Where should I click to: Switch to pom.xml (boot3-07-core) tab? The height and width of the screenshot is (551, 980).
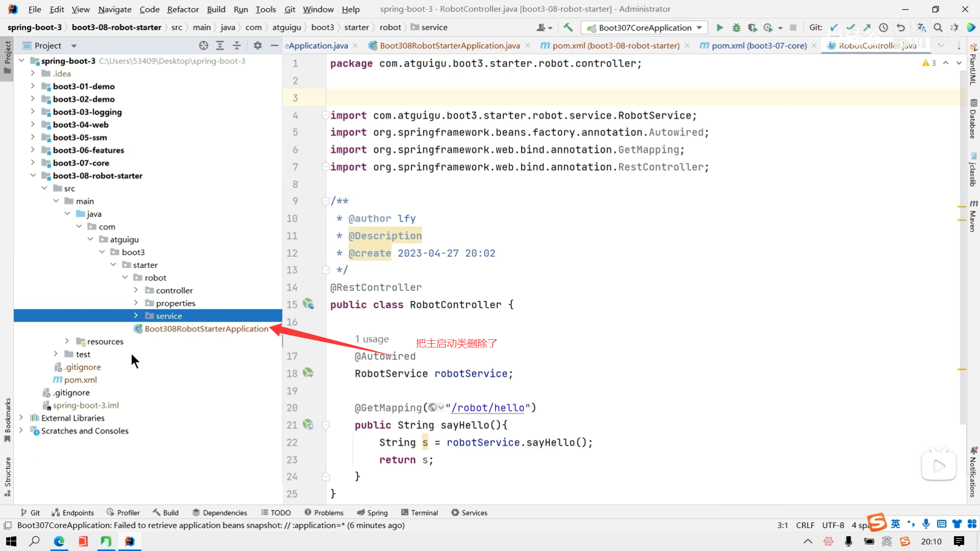coord(758,45)
